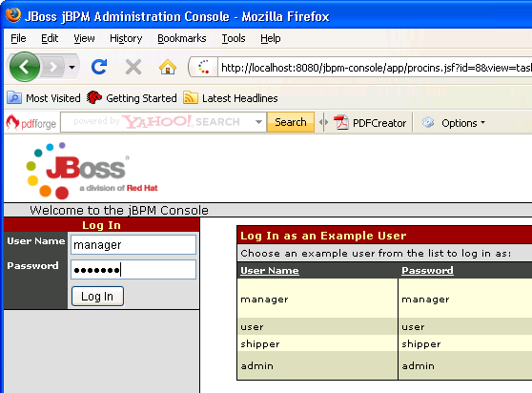Click the Password input field

coord(133,269)
